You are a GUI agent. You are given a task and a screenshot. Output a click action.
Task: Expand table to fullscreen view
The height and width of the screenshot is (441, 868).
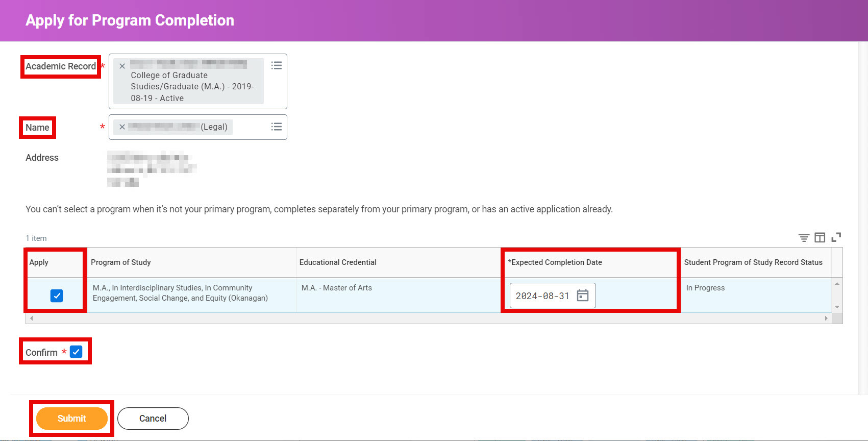click(x=836, y=237)
